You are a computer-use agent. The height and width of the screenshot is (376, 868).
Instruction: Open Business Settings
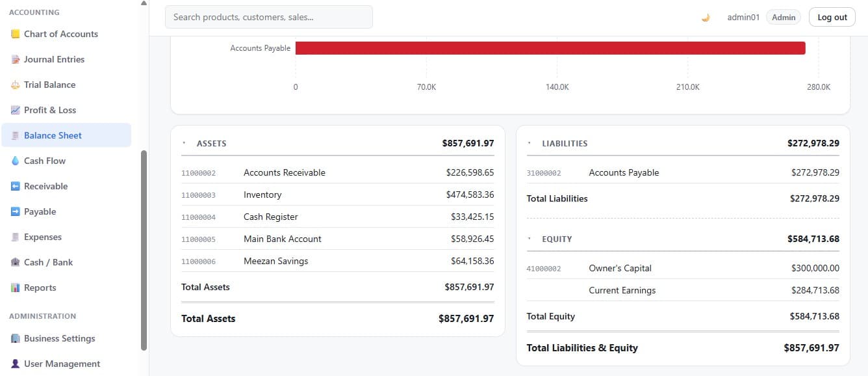click(x=66, y=338)
